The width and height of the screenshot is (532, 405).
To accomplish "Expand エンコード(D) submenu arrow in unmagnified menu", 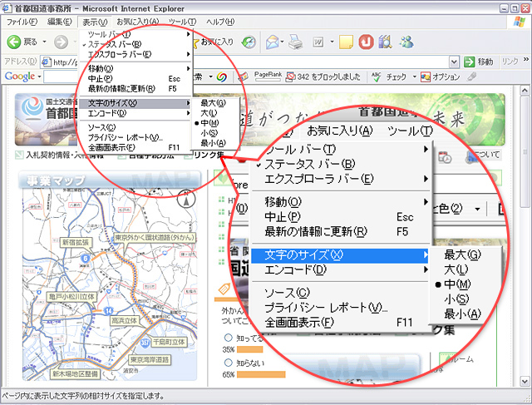I will pyautogui.click(x=188, y=113).
